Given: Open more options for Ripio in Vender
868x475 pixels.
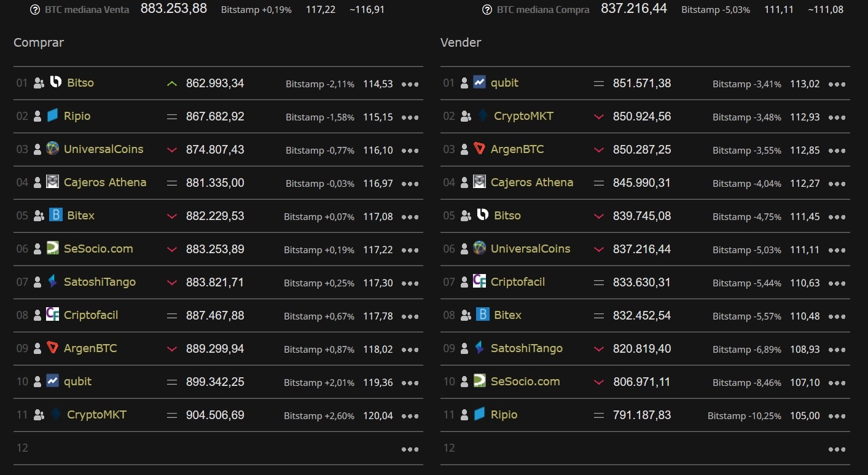Looking at the screenshot, I should pos(837,416).
